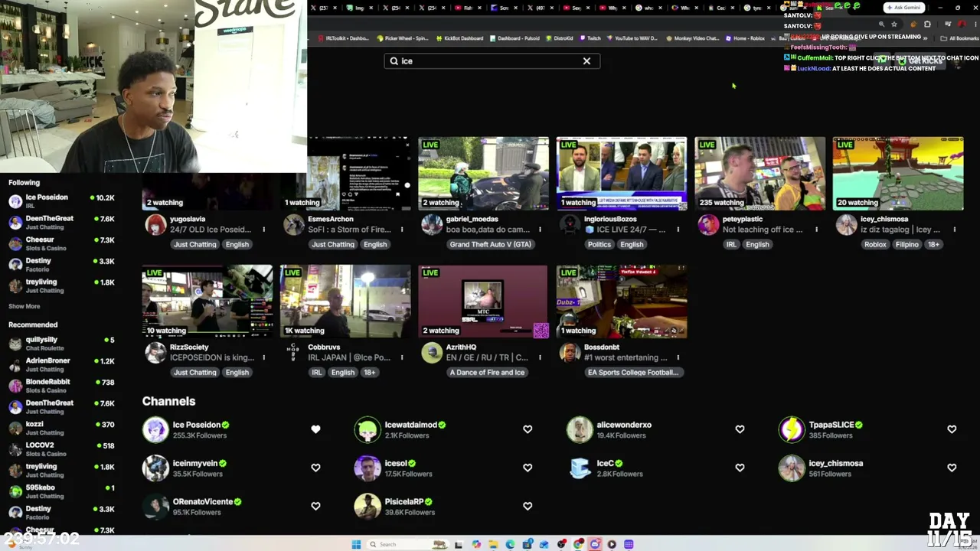Click the icesol channel avatar
Screen dimensions: 980x551
coord(367,468)
